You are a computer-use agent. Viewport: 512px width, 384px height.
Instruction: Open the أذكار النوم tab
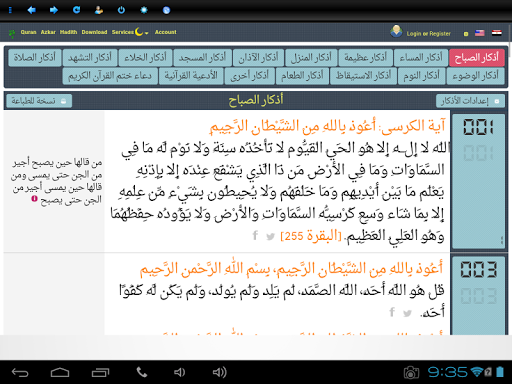(x=422, y=76)
